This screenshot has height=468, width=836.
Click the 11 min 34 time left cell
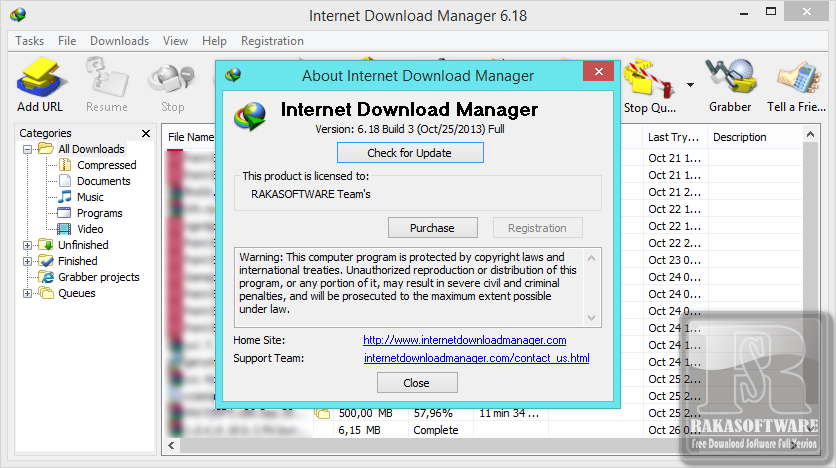(x=509, y=413)
